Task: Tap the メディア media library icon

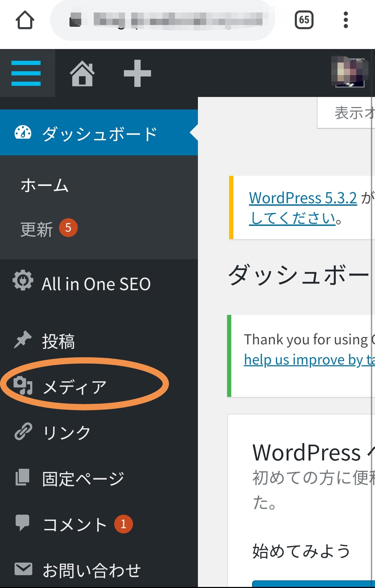Action: tap(23, 385)
